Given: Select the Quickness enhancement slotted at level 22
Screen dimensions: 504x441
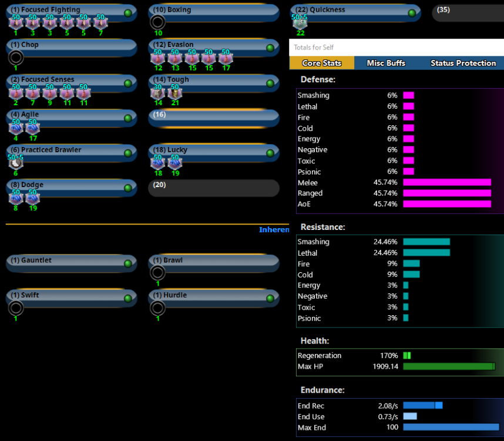Looking at the screenshot, I should (x=300, y=23).
